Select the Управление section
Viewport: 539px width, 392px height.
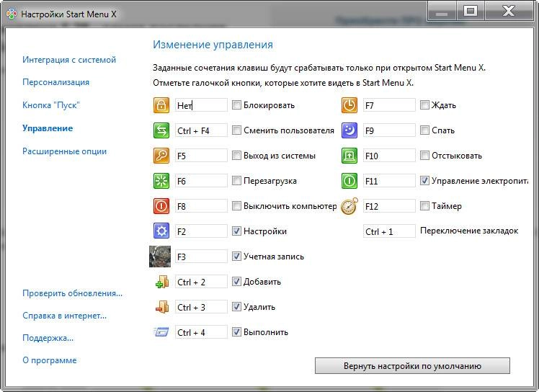coord(48,128)
